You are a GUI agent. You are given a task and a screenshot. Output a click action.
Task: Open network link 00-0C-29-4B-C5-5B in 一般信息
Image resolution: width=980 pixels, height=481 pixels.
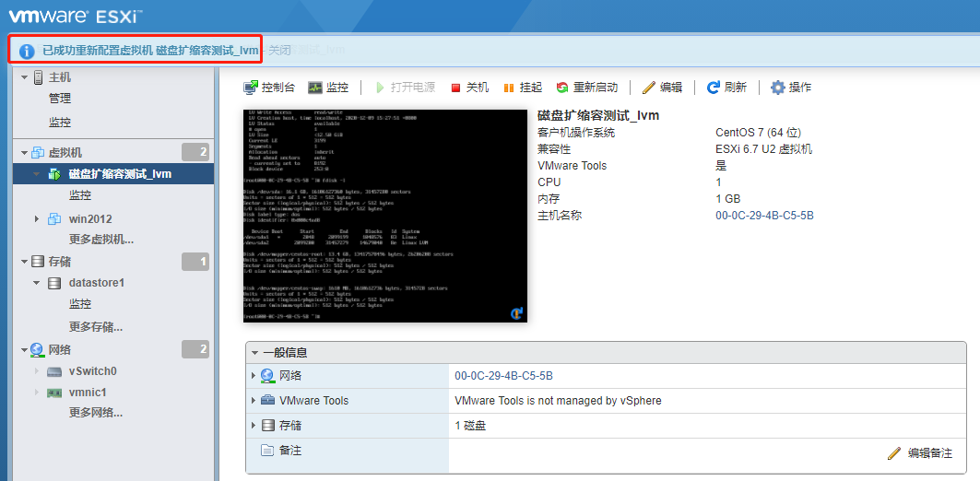503,375
